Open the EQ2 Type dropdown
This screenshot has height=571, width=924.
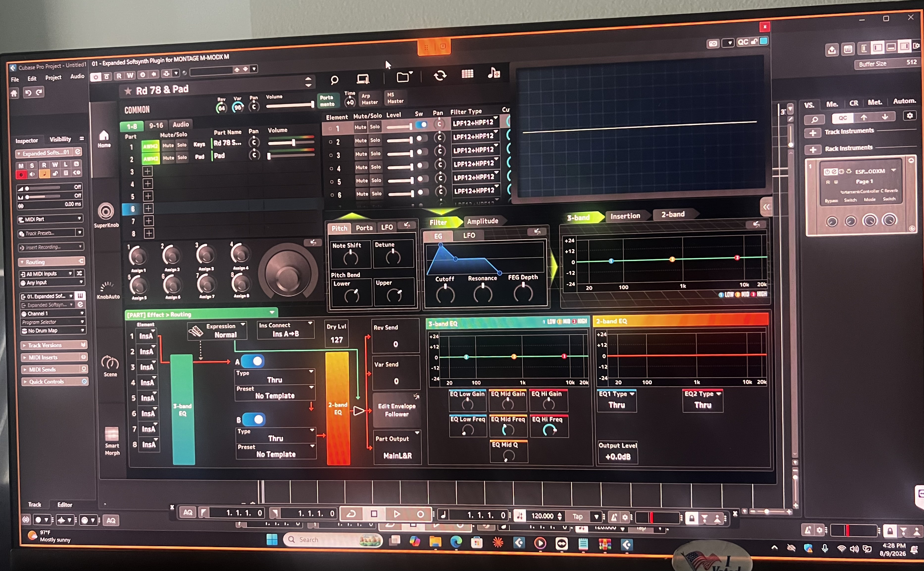click(703, 400)
